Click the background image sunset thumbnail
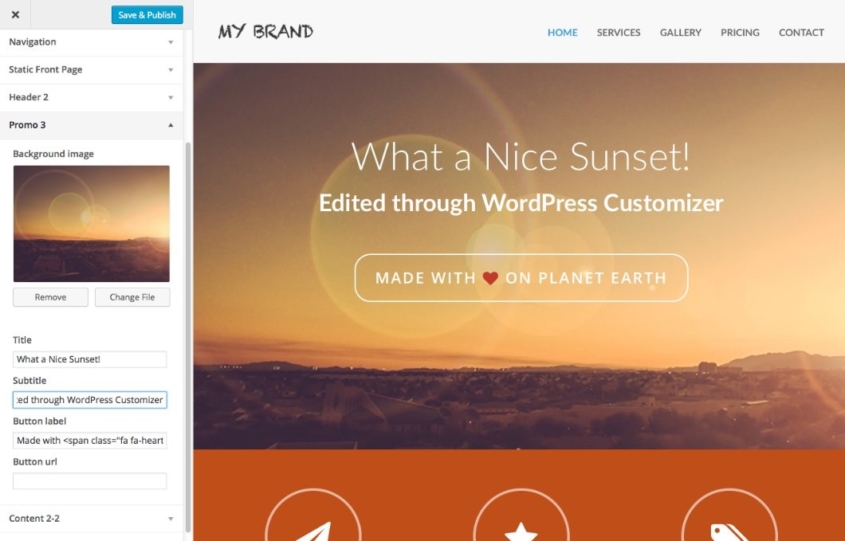 coord(91,224)
